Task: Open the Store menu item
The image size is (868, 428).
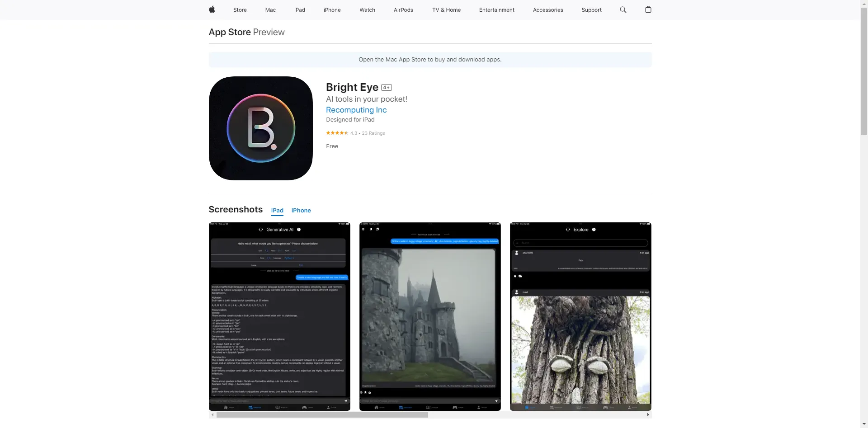Action: tap(240, 10)
